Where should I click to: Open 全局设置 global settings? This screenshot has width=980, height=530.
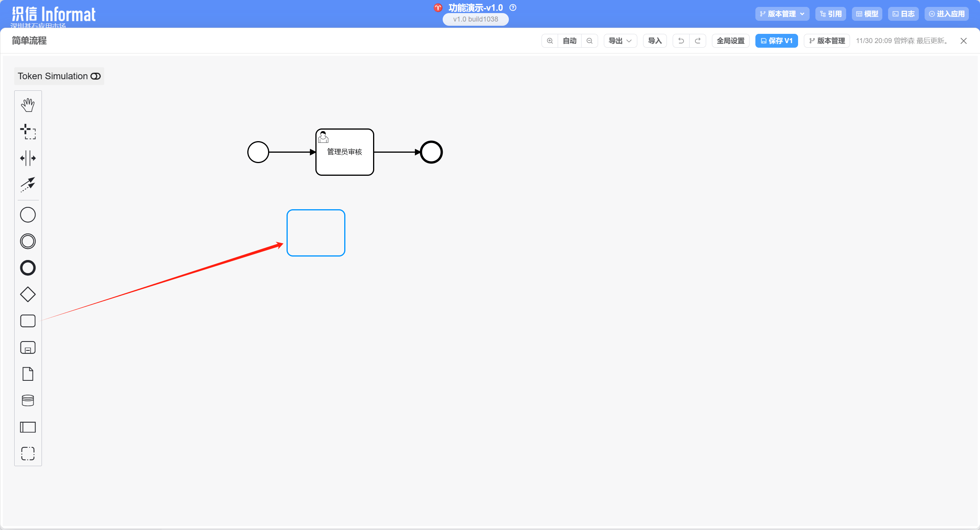[730, 41]
